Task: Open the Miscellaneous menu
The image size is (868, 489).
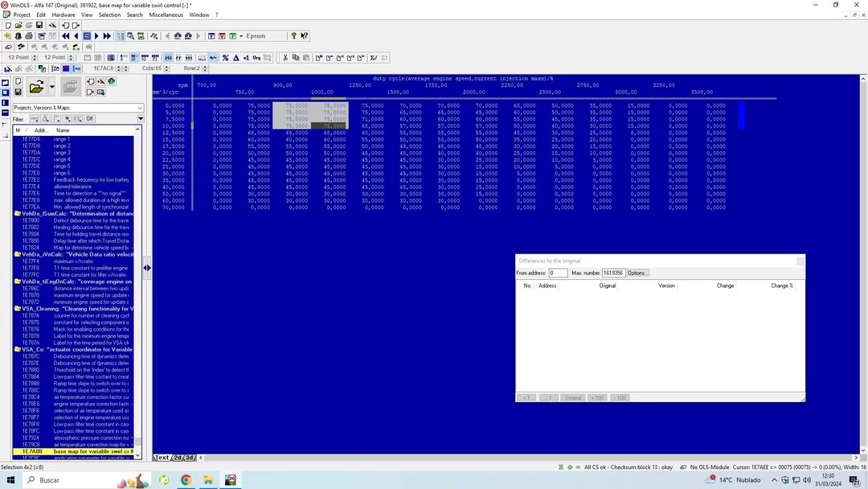Action: click(166, 15)
